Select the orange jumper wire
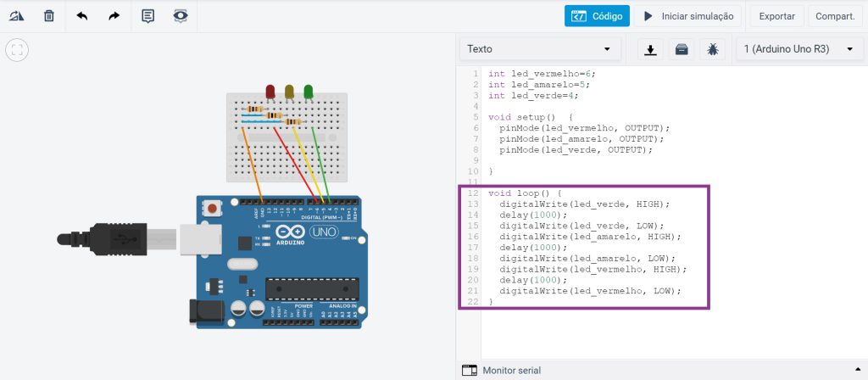Viewport: 868px width, 380px height. pyautogui.click(x=253, y=165)
